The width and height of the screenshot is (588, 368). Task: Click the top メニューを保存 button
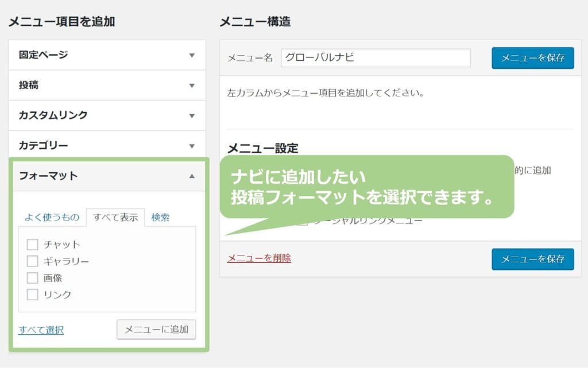coord(532,58)
